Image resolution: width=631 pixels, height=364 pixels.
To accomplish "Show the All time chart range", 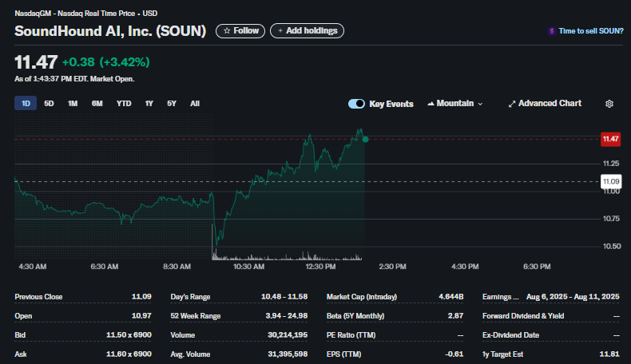I will point(195,103).
